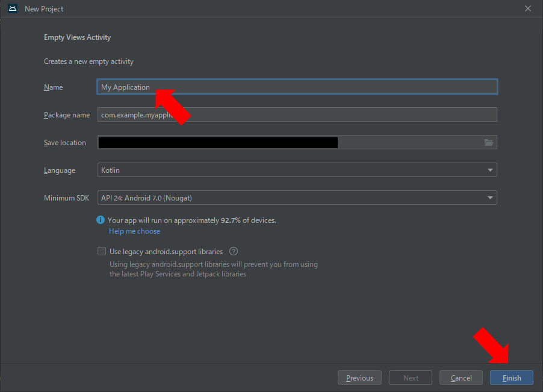Click the 'Creates a new empty activity' text
The image size is (543, 392).
[88, 61]
